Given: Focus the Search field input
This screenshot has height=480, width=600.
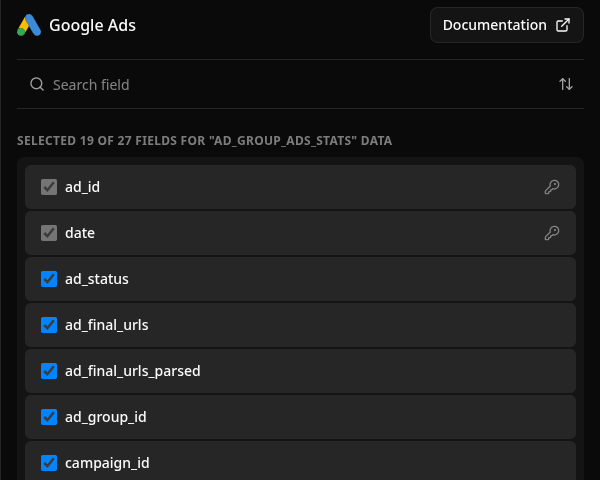Looking at the screenshot, I should 300,84.
